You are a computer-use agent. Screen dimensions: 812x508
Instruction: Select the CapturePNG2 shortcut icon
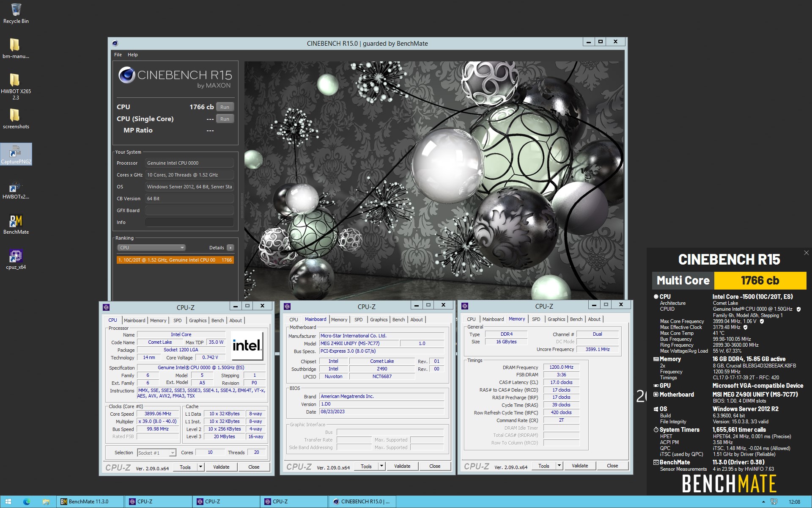coord(16,155)
